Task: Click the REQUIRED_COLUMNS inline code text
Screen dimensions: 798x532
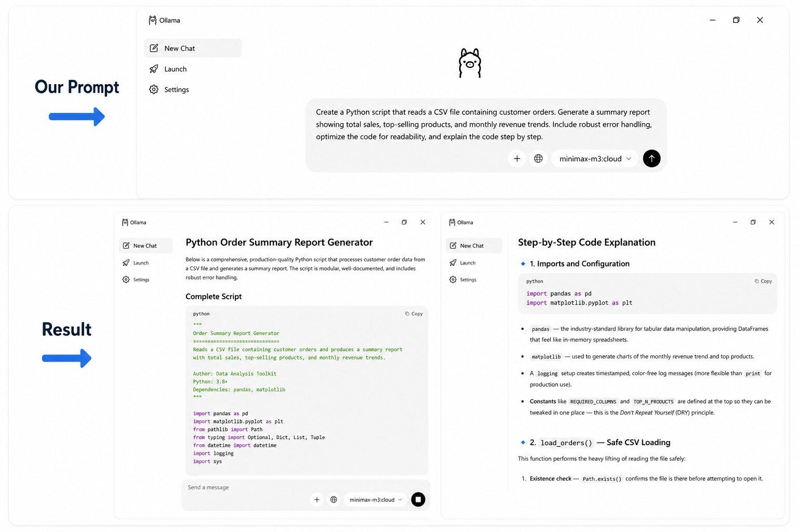Action: (593, 402)
